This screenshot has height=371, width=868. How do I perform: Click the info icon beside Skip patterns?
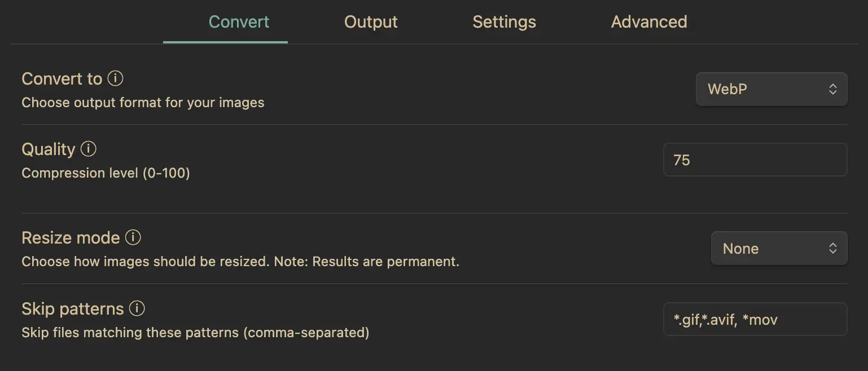coord(137,308)
